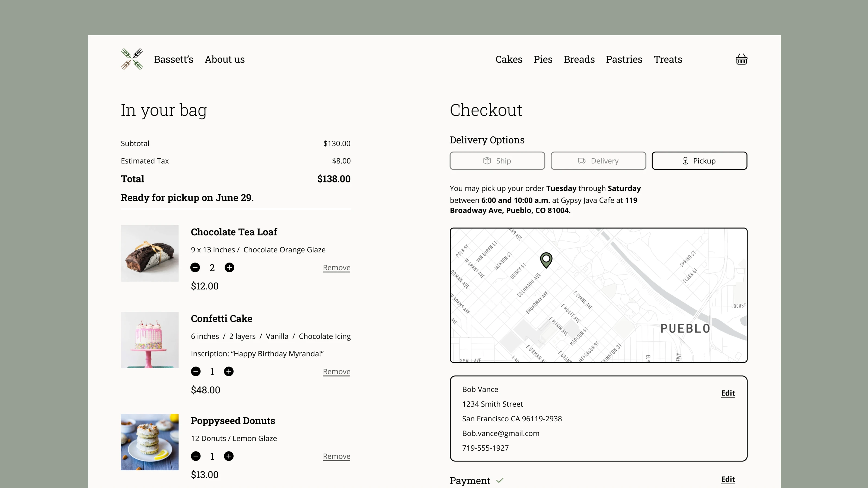868x488 pixels.
Task: Go to the Breads category
Action: tap(579, 59)
